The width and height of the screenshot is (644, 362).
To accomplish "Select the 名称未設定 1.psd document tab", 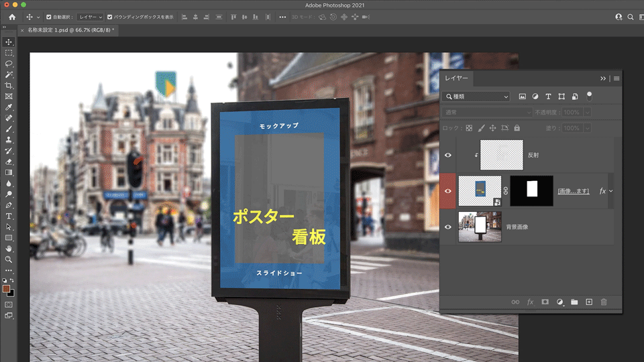I will pyautogui.click(x=70, y=30).
